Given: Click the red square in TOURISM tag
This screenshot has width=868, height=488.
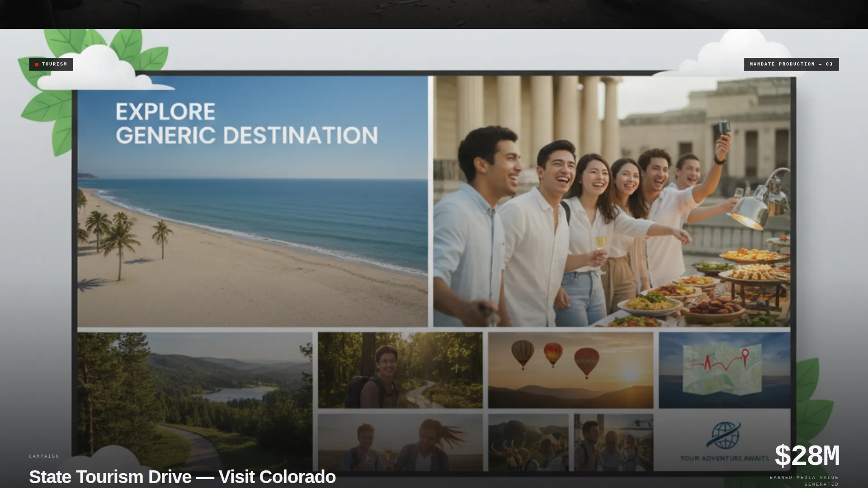Looking at the screenshot, I should point(37,65).
